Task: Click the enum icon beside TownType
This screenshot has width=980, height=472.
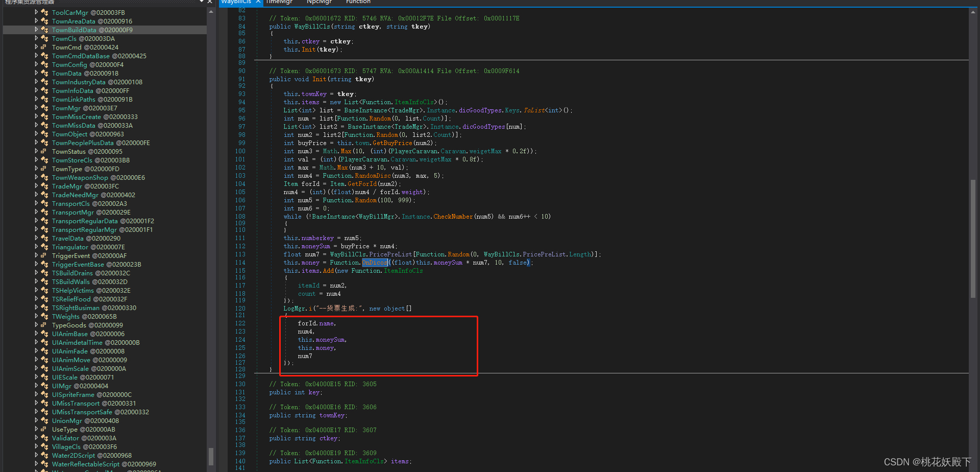Action: [x=44, y=169]
